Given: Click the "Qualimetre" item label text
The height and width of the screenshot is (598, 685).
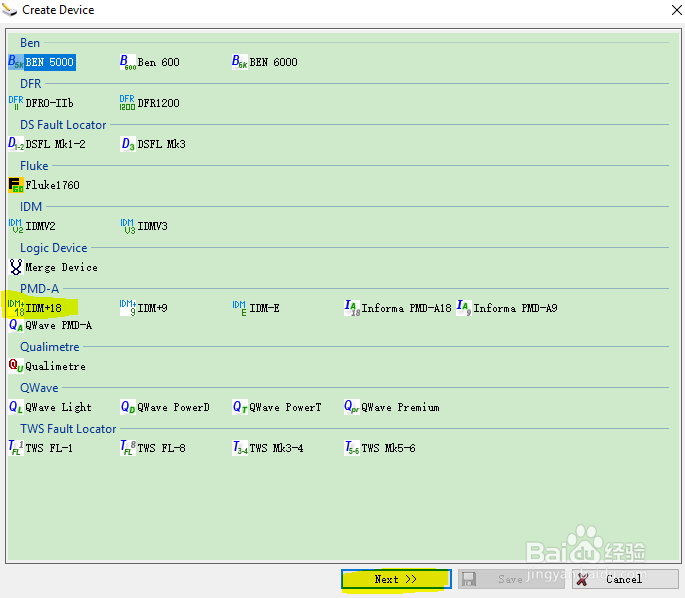Looking at the screenshot, I should point(55,366).
